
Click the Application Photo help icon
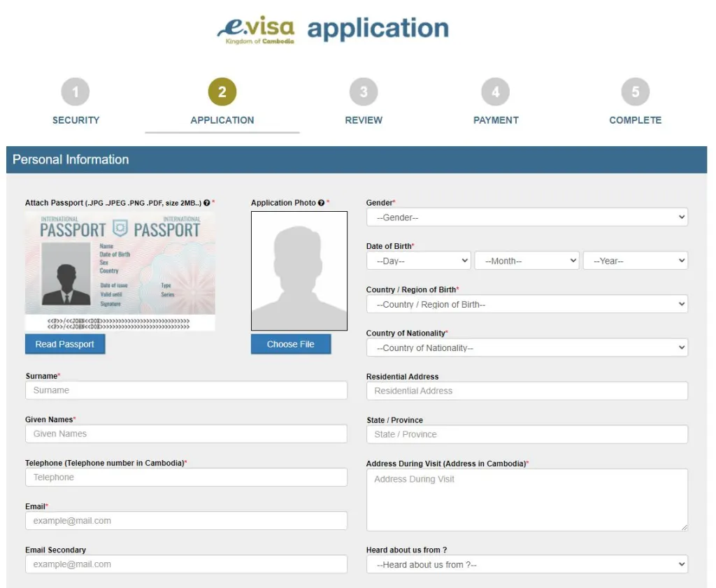pyautogui.click(x=322, y=203)
